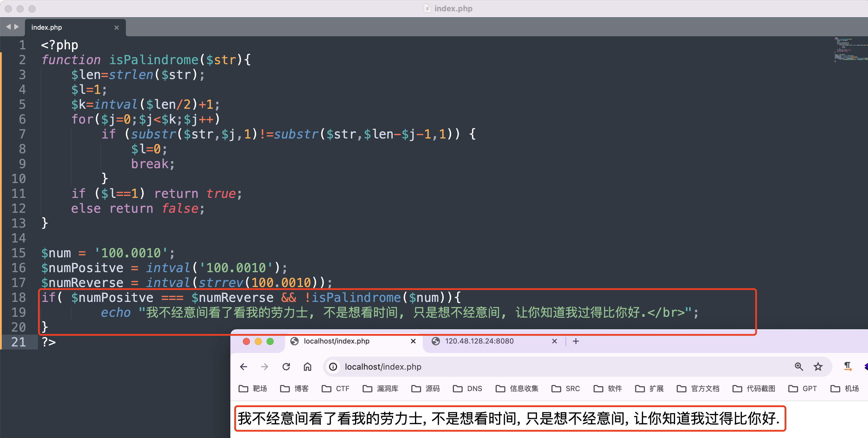Open the 漏洞库 bookmark folder
Viewport: 868px width, 438px height.
coord(381,388)
